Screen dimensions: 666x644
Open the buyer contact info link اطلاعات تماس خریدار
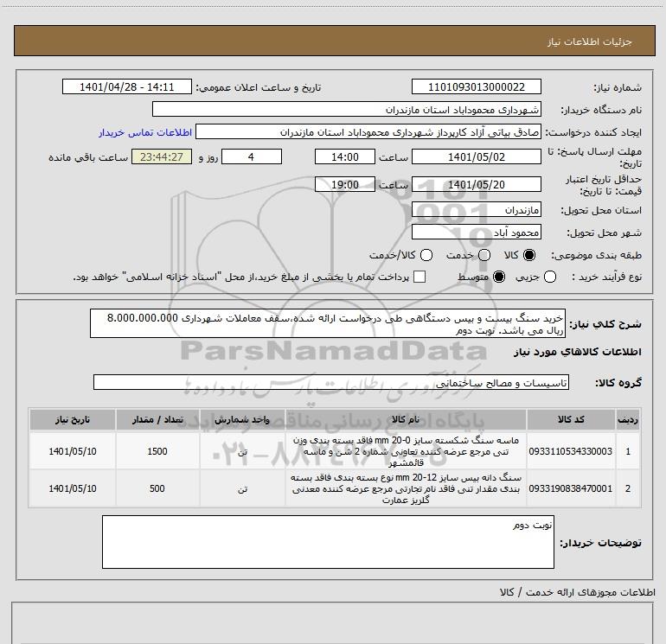tap(145, 132)
